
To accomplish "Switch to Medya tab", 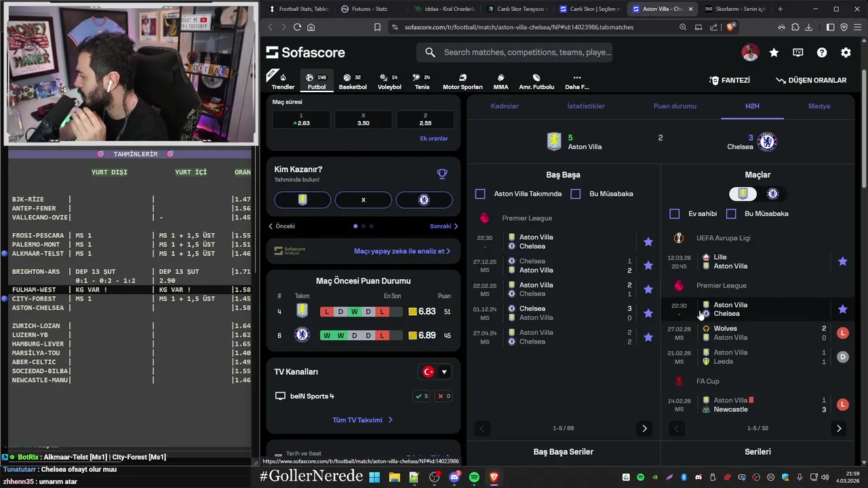I will tap(819, 106).
